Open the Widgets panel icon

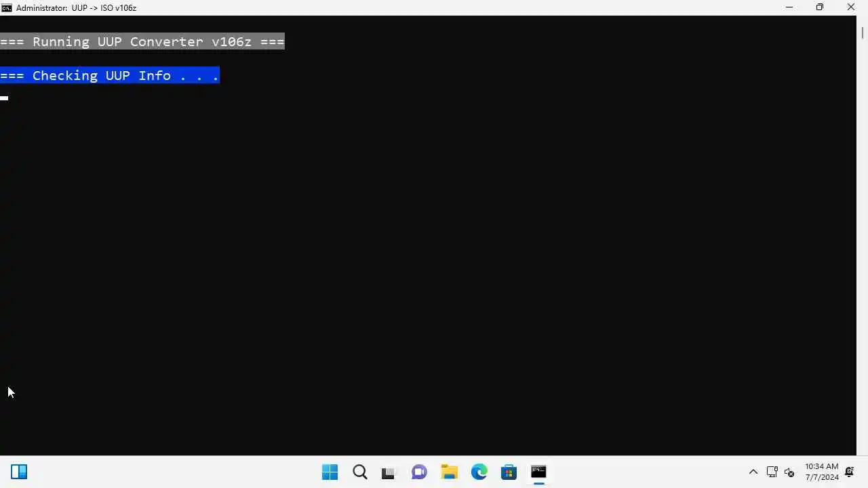tap(19, 472)
